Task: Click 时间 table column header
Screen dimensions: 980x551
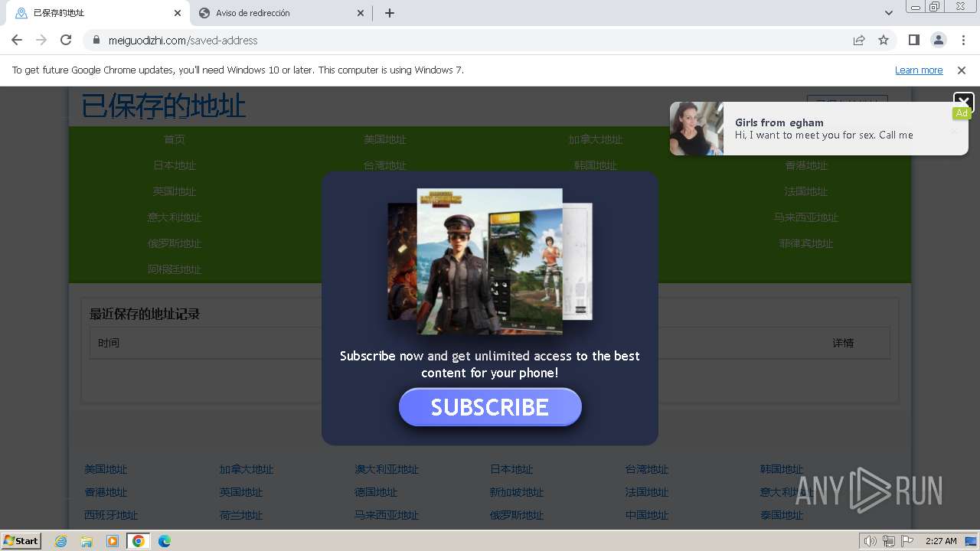Action: [x=109, y=343]
